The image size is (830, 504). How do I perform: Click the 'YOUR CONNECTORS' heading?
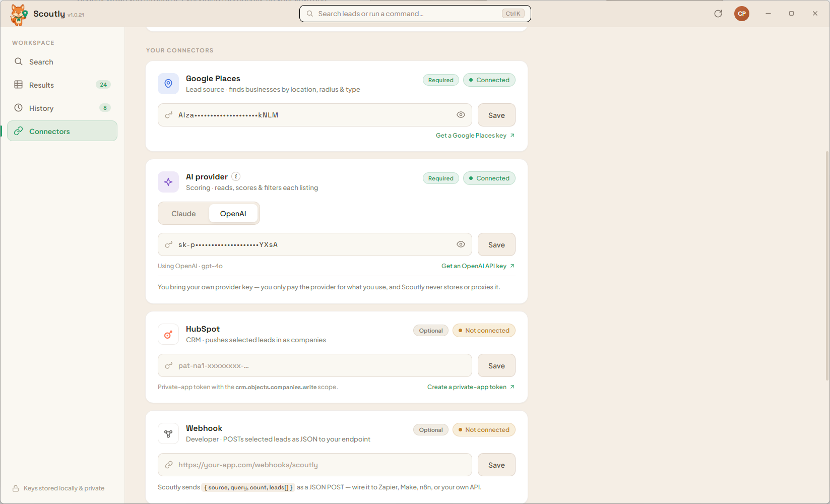[x=180, y=50]
